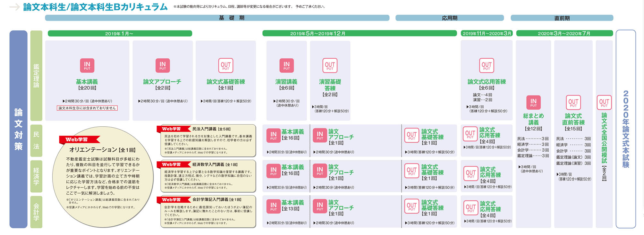Viewport: 644px width, 235px height.
Task: Click the 2020年論文式本試験 vertical box
Action: 625,129
